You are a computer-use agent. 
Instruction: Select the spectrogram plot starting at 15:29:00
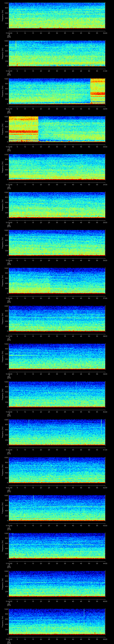coord(57,16)
